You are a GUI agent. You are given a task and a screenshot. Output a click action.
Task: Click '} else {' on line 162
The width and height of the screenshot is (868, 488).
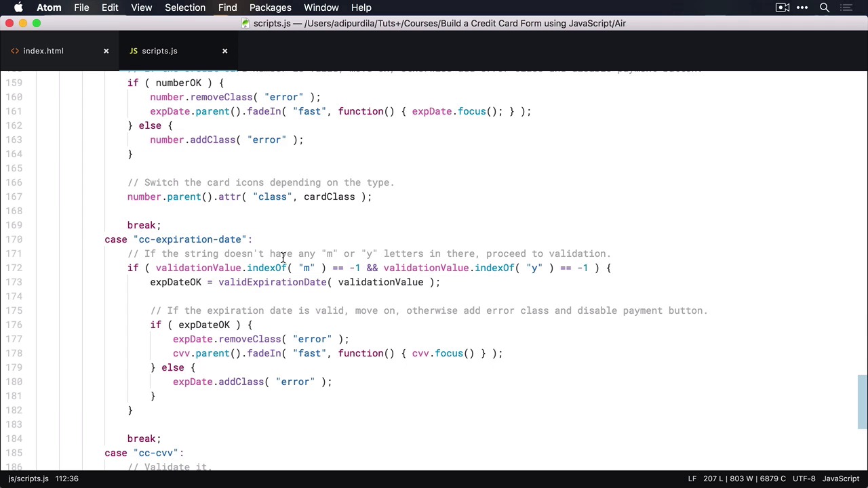[150, 125]
